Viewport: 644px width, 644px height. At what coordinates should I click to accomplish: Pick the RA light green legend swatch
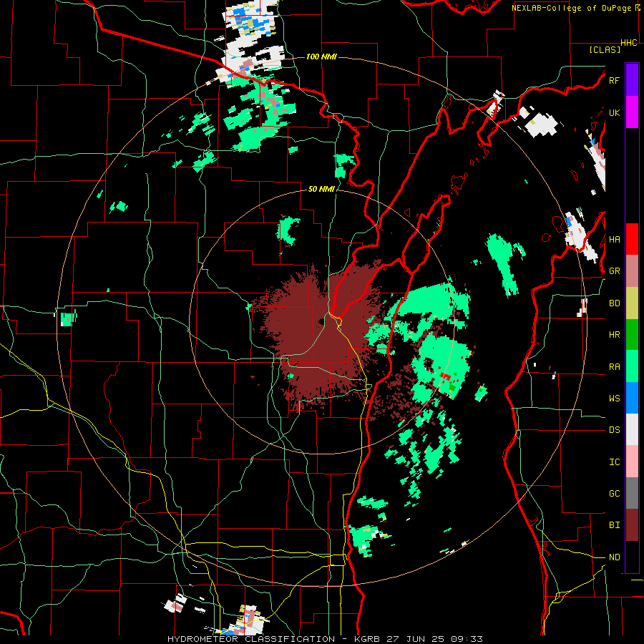coord(632,366)
